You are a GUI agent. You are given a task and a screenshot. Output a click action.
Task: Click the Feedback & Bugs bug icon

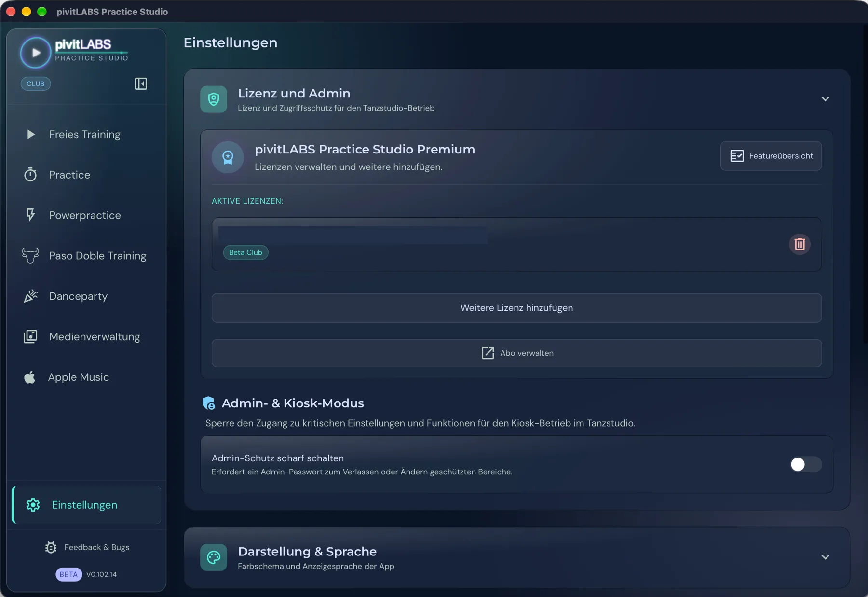coord(51,547)
